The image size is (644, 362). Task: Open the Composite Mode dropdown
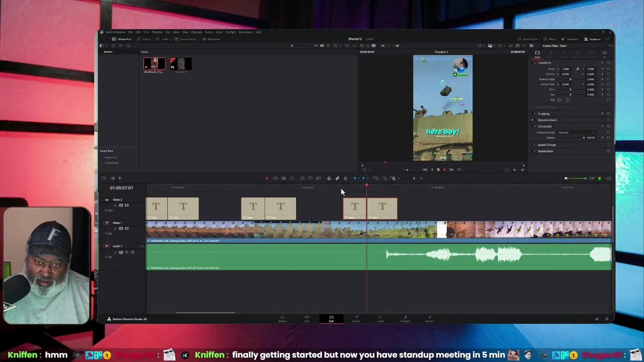pos(577,133)
